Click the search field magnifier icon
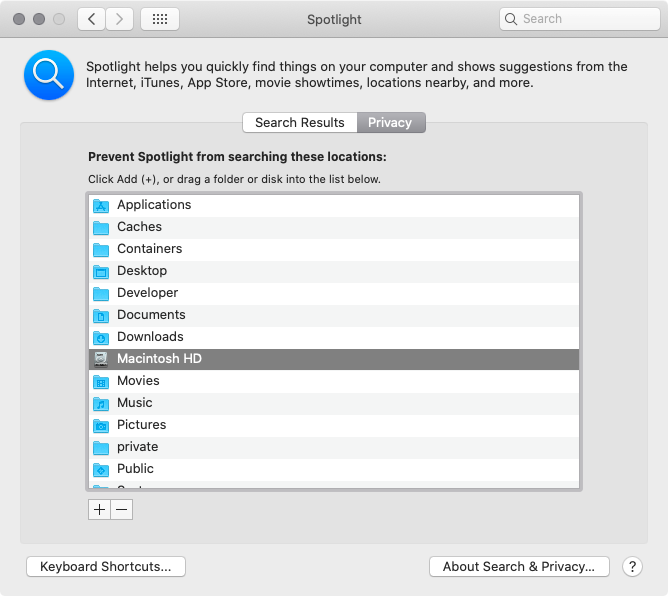This screenshot has height=596, width=668. click(510, 19)
